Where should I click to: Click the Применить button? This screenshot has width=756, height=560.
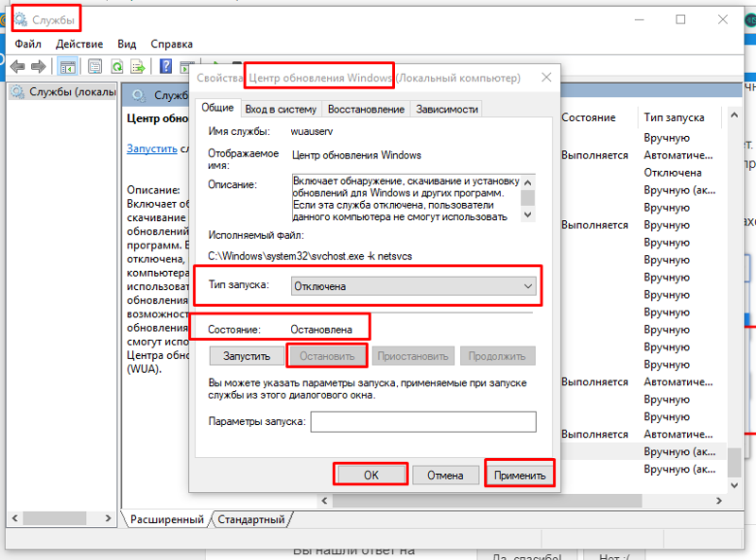coord(520,475)
